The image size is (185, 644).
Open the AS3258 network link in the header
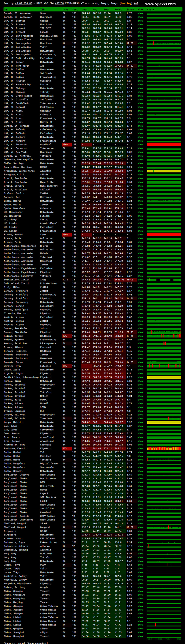pos(59,3)
